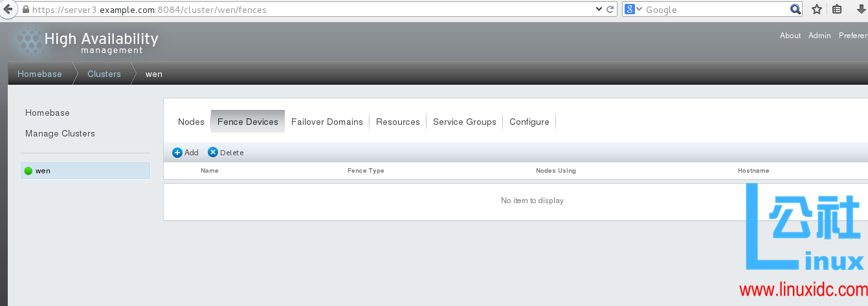
Task: Open the bookmarks list icon
Action: pos(837,10)
